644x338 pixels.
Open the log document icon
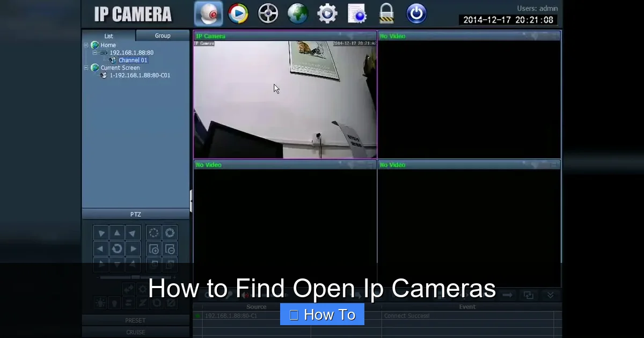click(357, 13)
